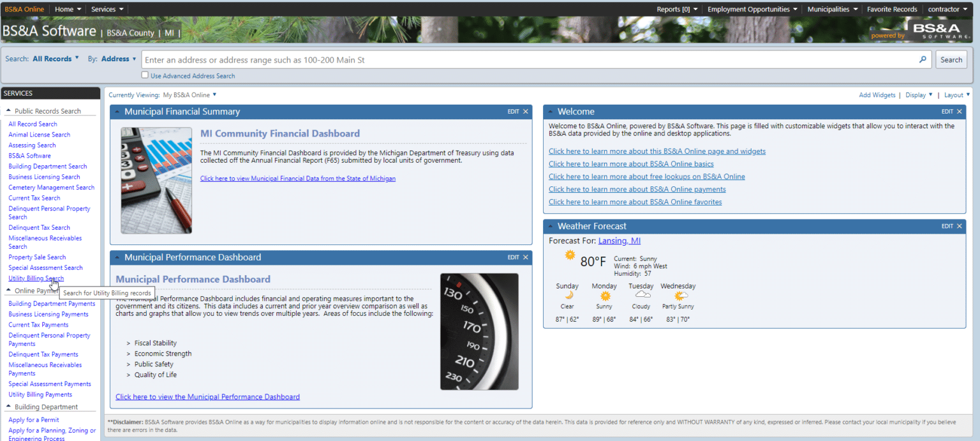This screenshot has height=441, width=980.
Task: Click inside the address search field
Action: (x=528, y=60)
